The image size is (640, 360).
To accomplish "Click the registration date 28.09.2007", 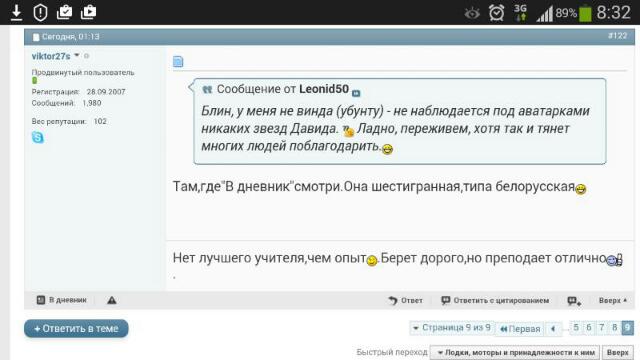I will [x=106, y=92].
